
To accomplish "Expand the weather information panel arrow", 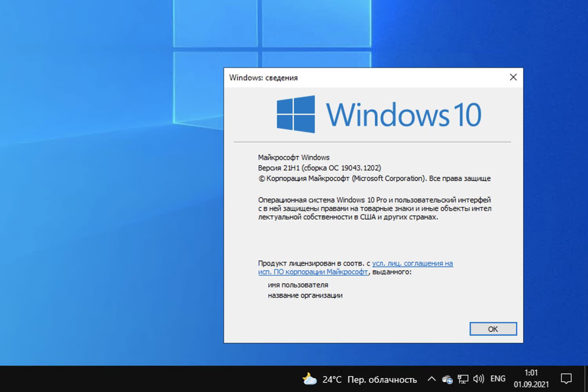I will (432, 378).
